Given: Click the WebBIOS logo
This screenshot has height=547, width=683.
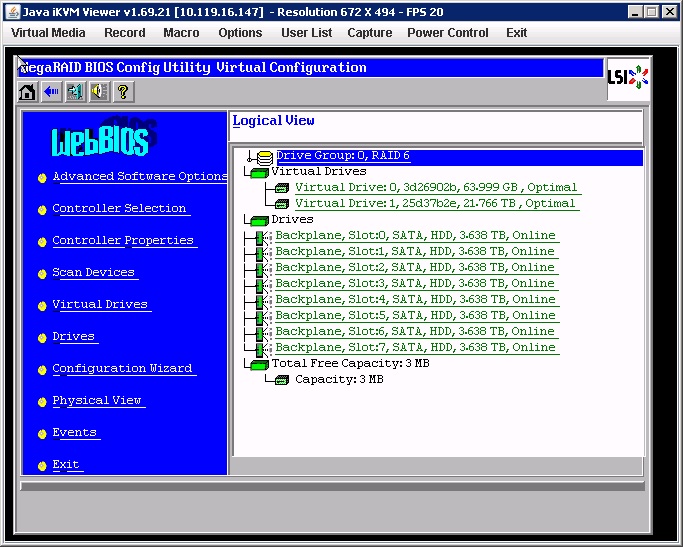Looking at the screenshot, I should [x=104, y=137].
